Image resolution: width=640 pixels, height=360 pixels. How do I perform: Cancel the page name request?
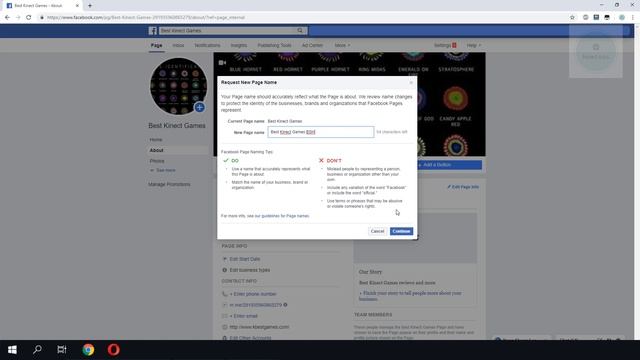377,231
